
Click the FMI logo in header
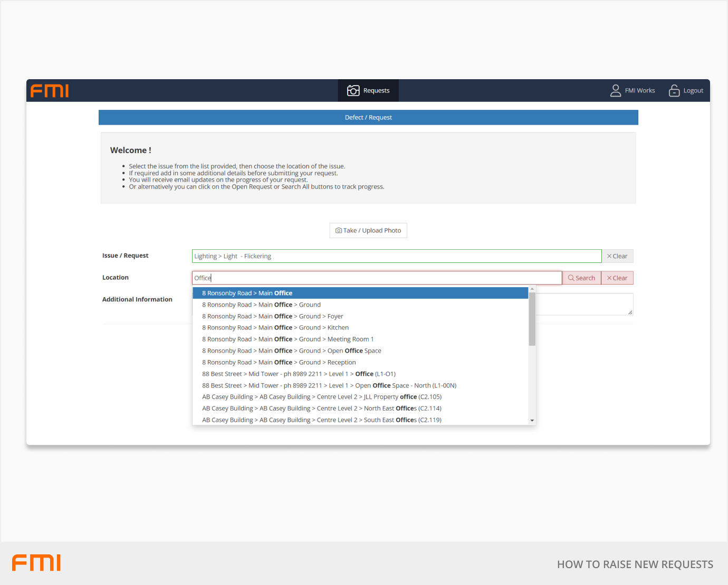pos(50,91)
